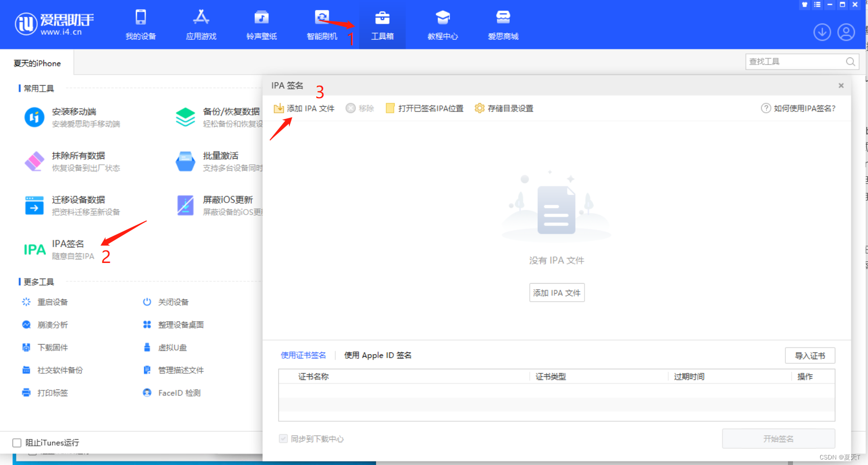Open 爱思商城 store section
This screenshot has width=868, height=465.
pyautogui.click(x=503, y=24)
